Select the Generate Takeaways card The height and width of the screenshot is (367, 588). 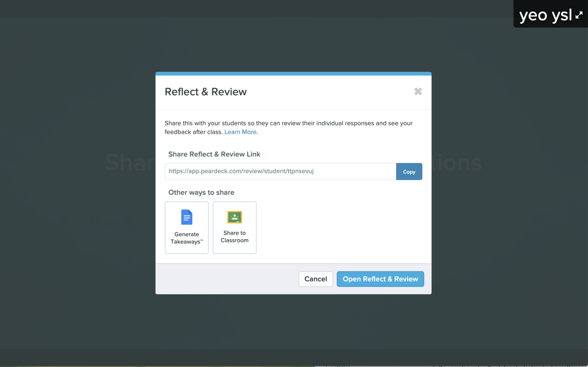point(187,228)
